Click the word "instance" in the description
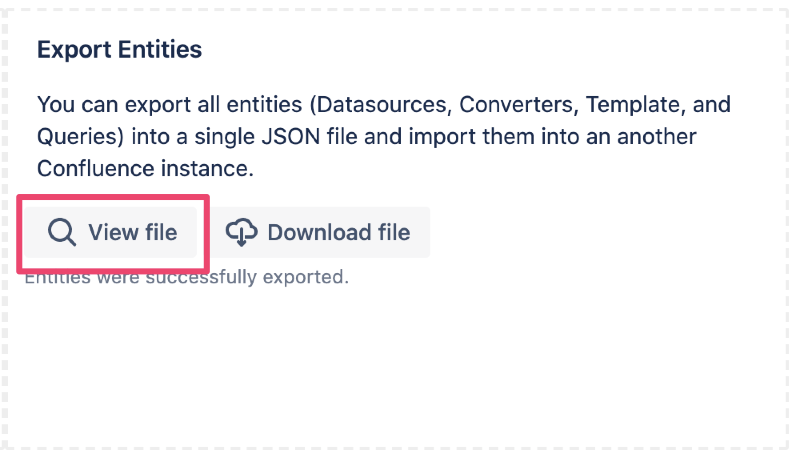Image resolution: width=800 pixels, height=466 pixels. coord(204,168)
